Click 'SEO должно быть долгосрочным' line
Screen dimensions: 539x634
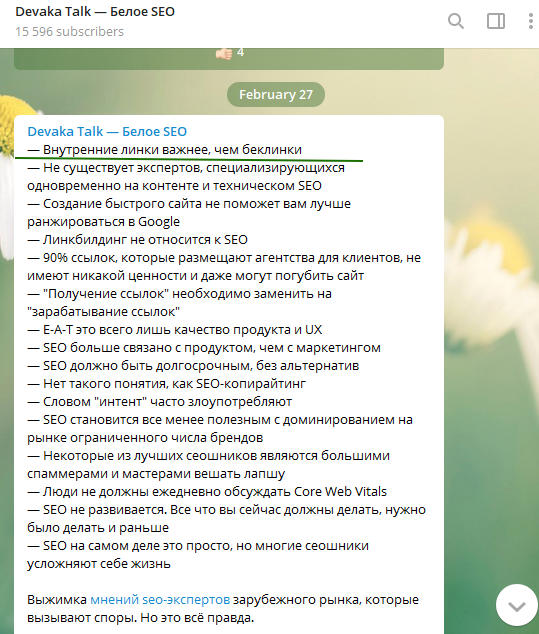[x=193, y=366]
